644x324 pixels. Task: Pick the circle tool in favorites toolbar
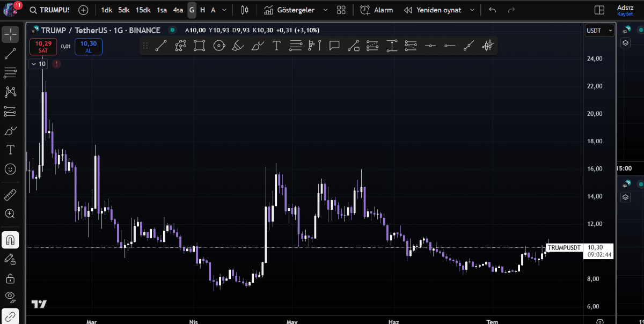click(218, 46)
